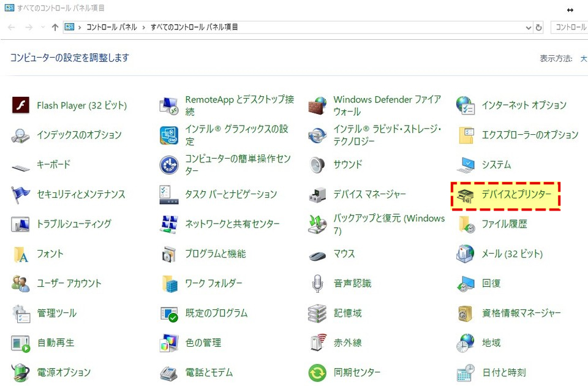
Task: Click the プログラムと機能 icon
Action: click(x=169, y=254)
